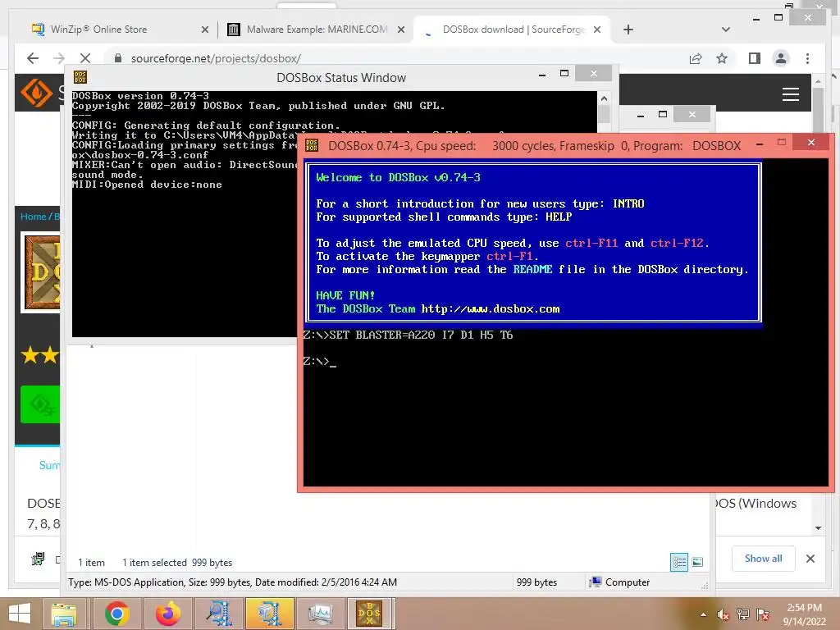Close the WinZip Online Store tab

coord(204,30)
